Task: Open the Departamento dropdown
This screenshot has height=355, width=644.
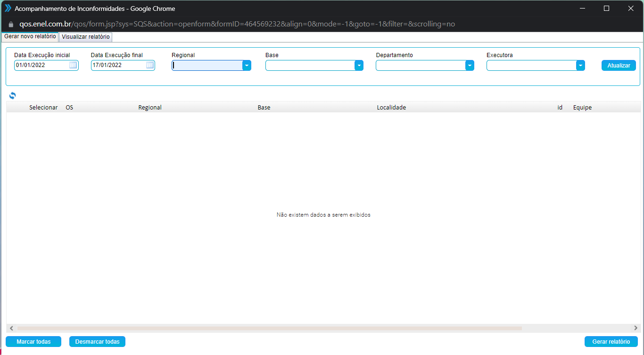Action: pyautogui.click(x=470, y=66)
